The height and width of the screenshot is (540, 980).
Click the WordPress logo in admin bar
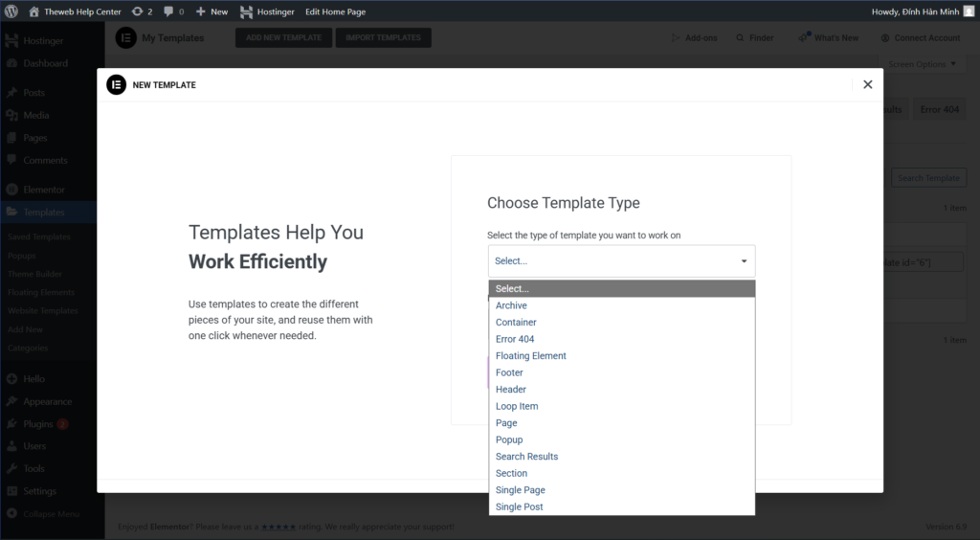pos(11,11)
